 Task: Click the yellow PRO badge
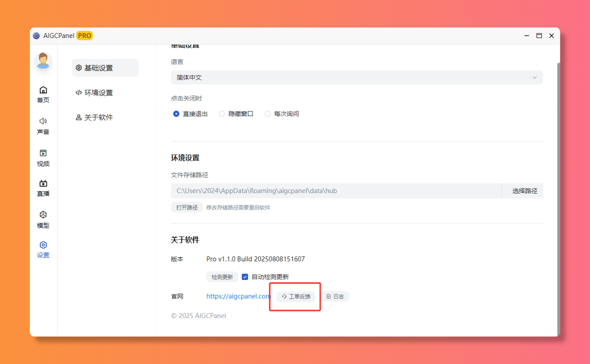coord(85,36)
